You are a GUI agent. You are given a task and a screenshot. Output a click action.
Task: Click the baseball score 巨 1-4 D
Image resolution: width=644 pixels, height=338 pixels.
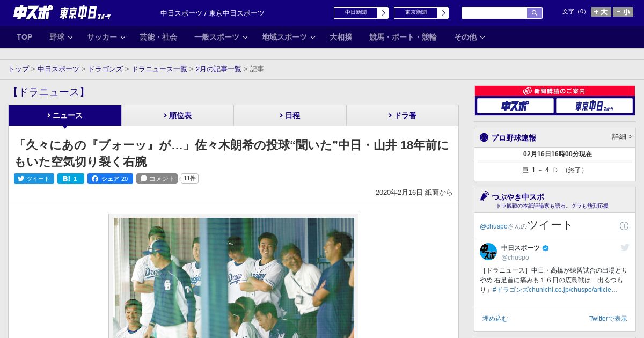pyautogui.click(x=554, y=170)
